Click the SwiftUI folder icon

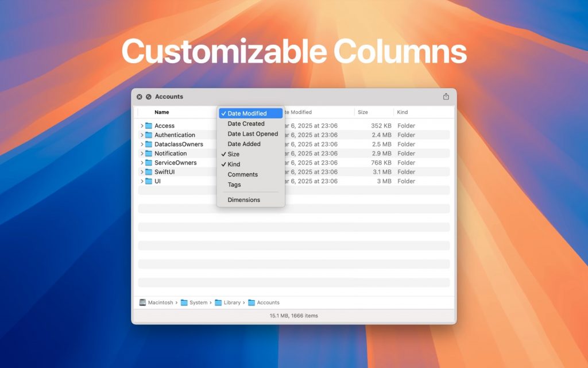(x=149, y=172)
